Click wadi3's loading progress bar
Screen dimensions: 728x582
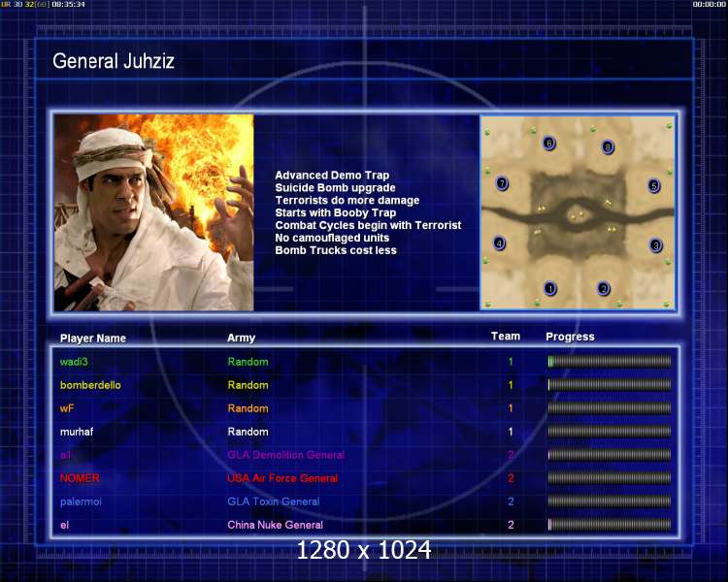610,362
